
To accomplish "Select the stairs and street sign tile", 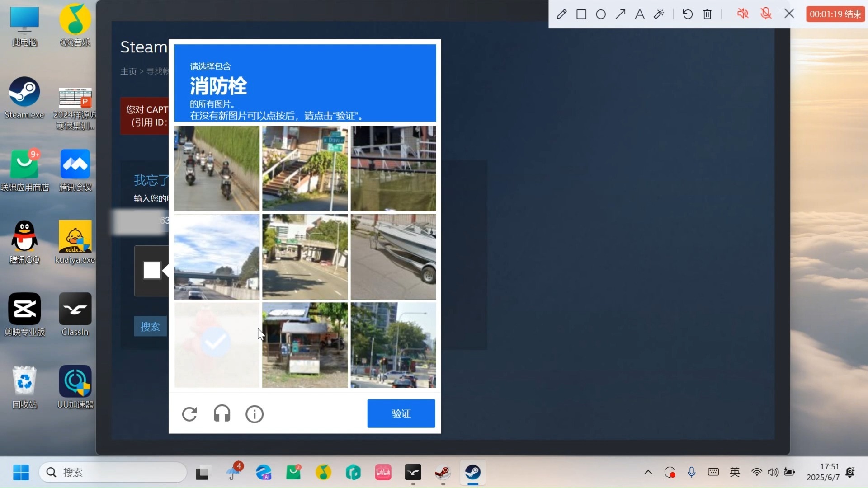I will coord(305,169).
